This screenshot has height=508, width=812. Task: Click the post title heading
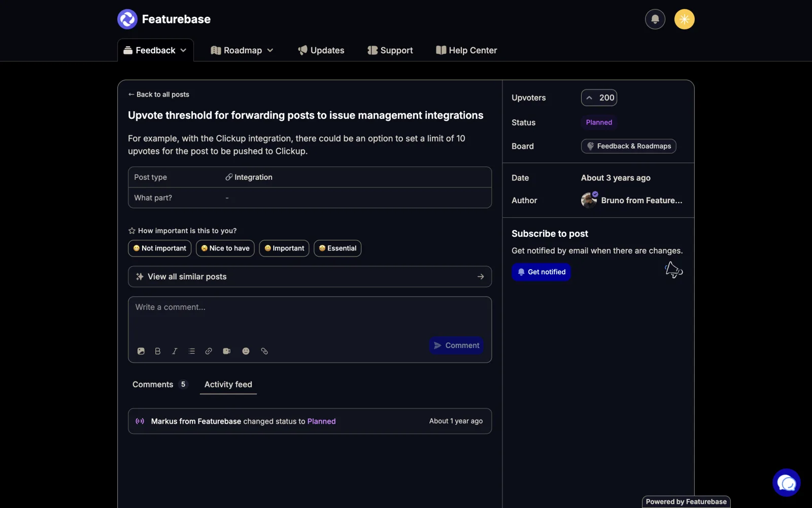coord(306,115)
